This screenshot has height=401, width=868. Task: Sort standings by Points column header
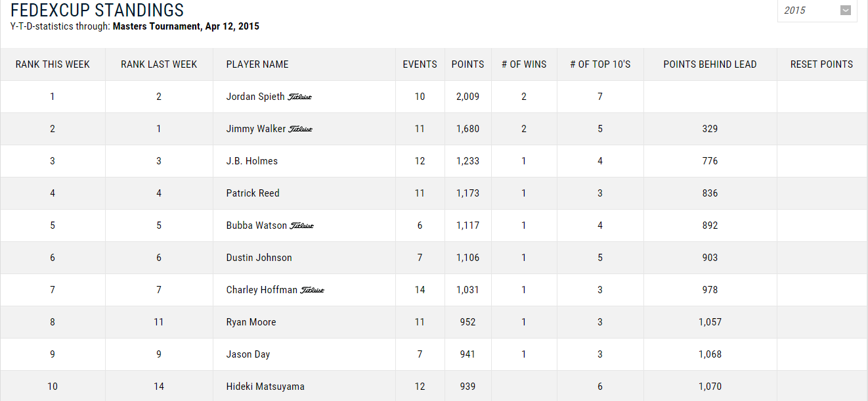point(467,64)
